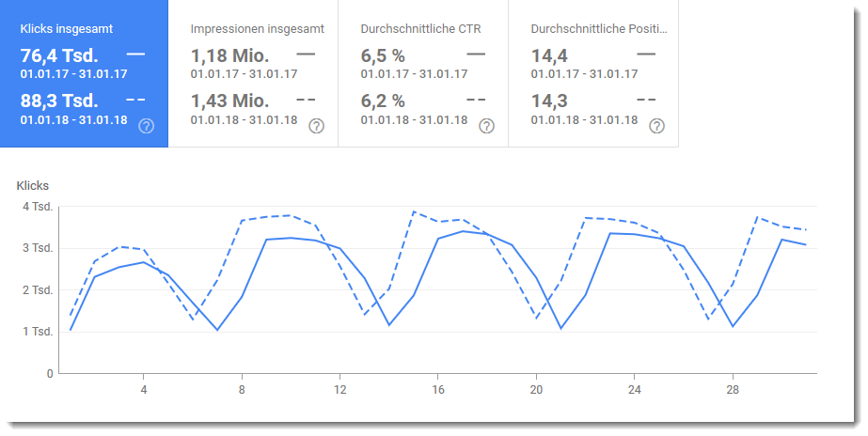This screenshot has height=436, width=868.
Task: Toggle the Durchschnittliche CTR metric card
Action: tap(423, 73)
